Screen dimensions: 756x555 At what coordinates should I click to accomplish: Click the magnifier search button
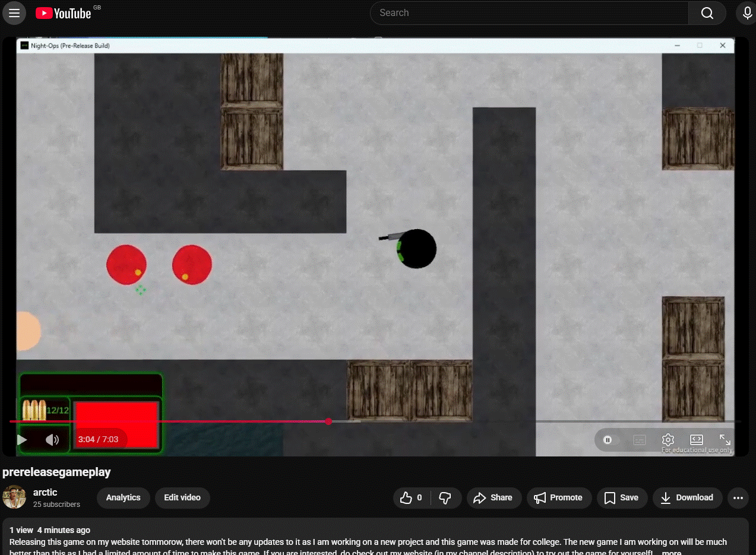click(x=707, y=13)
